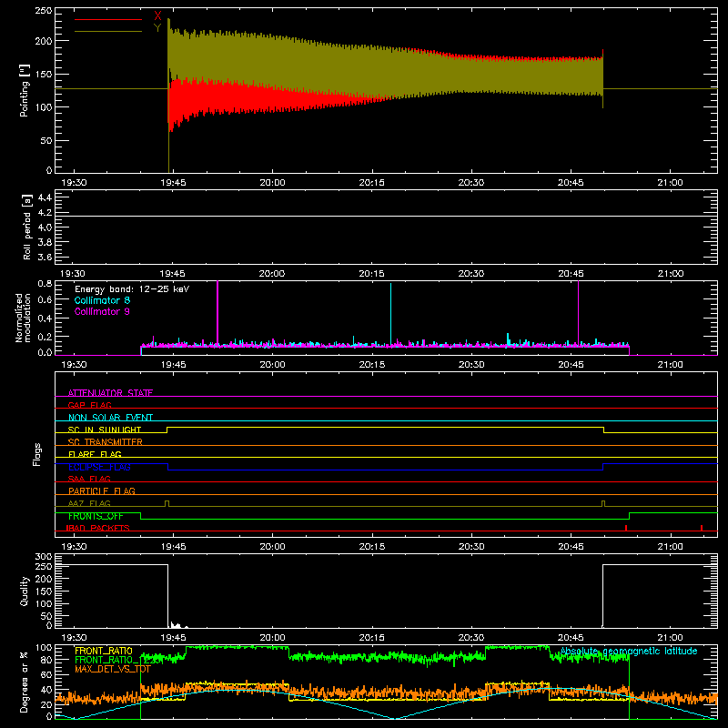Click the tall cyan Collimator 8 spike near 20:17

[391, 313]
